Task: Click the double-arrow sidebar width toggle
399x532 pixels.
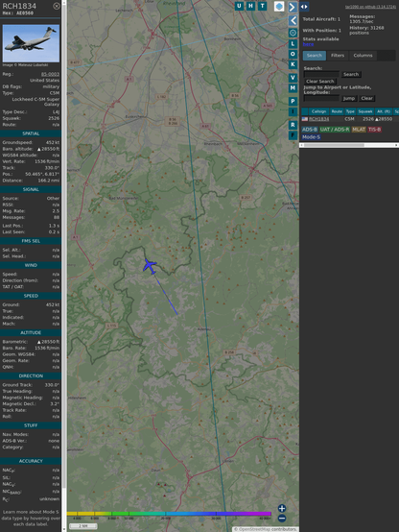Action: (x=304, y=7)
